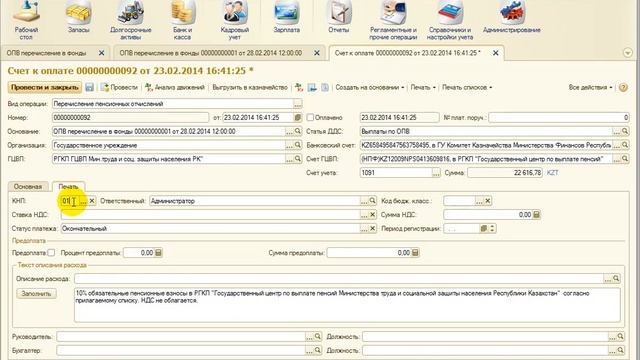The width and height of the screenshot is (640, 360).
Task: Open search for Банковский счет field
Action: point(625,145)
